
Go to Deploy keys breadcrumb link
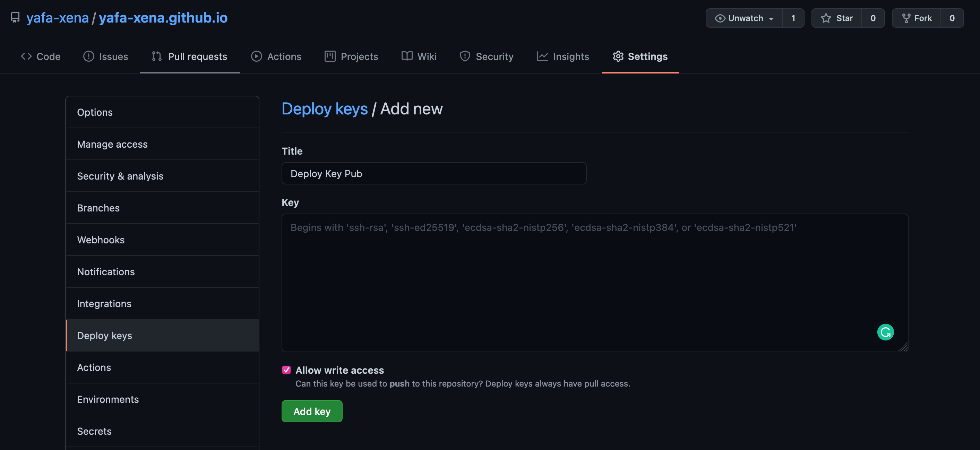(x=325, y=109)
